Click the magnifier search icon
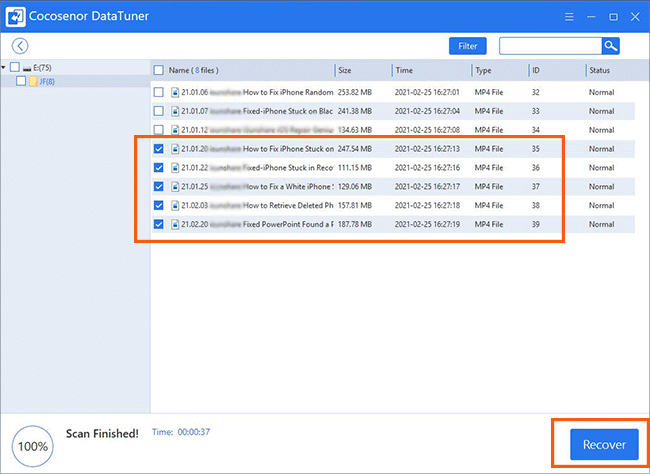The height and width of the screenshot is (474, 650). pyautogui.click(x=611, y=46)
